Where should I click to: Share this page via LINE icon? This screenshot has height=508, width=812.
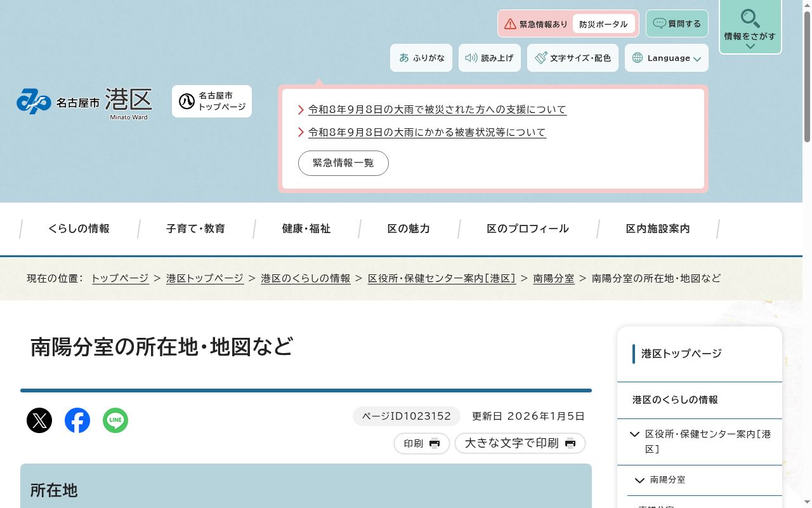click(x=115, y=420)
